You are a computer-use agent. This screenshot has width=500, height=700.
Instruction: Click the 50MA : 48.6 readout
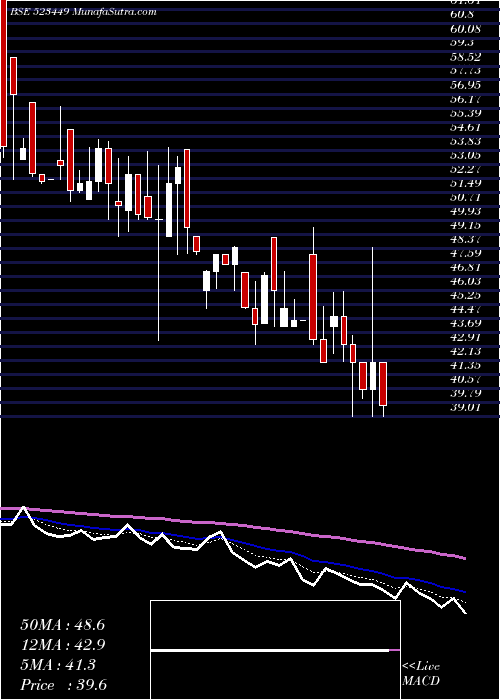[x=62, y=625]
